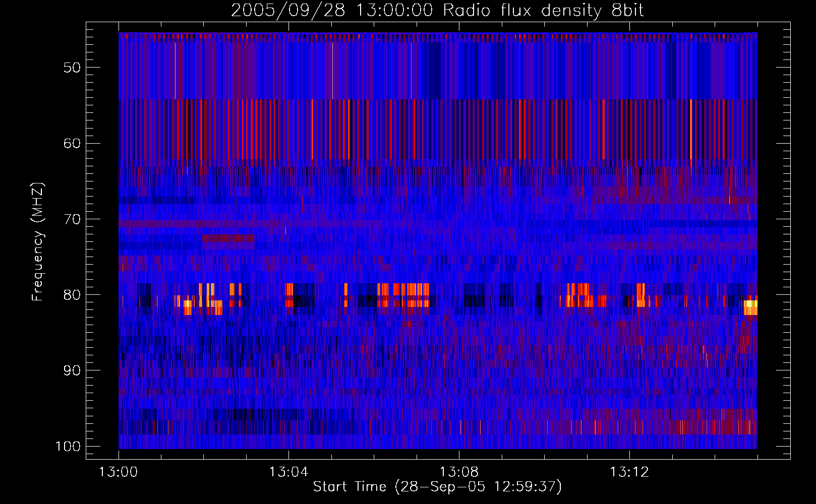The height and width of the screenshot is (504, 816).
Task: Click the '13:00' time tick label
Action: click(119, 472)
